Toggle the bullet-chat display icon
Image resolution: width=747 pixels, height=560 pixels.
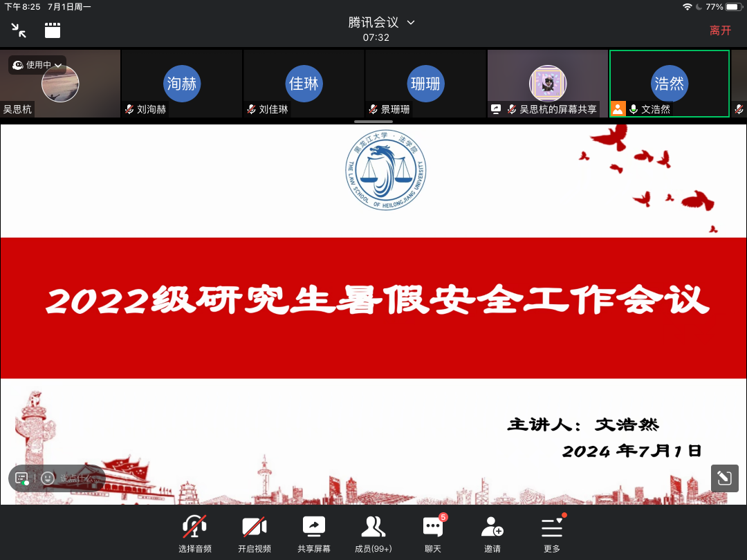pyautogui.click(x=22, y=478)
